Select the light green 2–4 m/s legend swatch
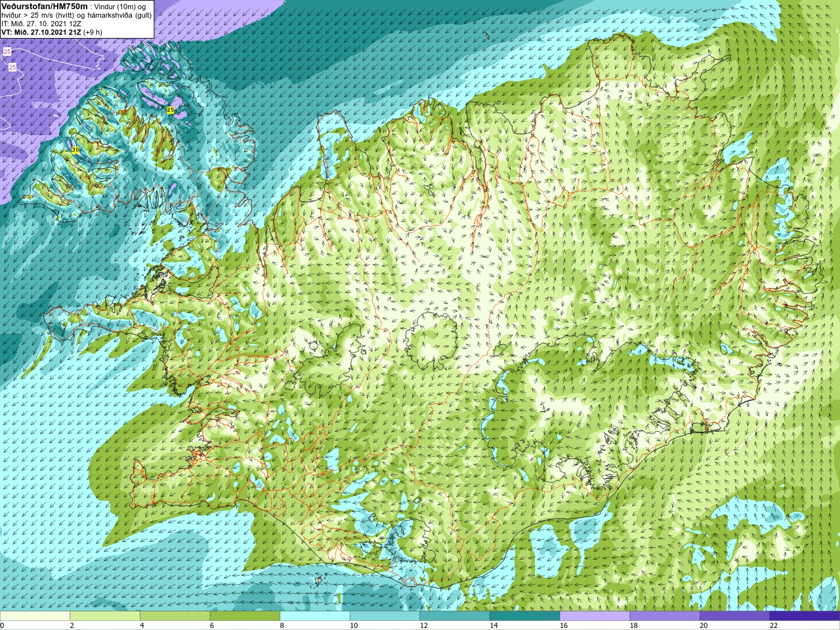 point(105,616)
